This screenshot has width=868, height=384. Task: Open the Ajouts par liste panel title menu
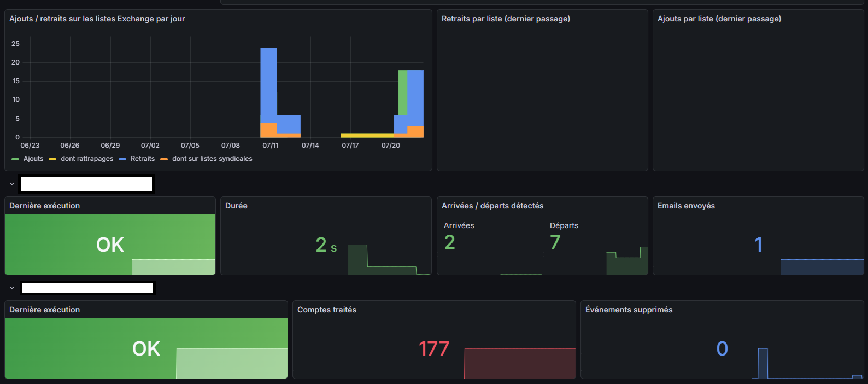pos(719,19)
